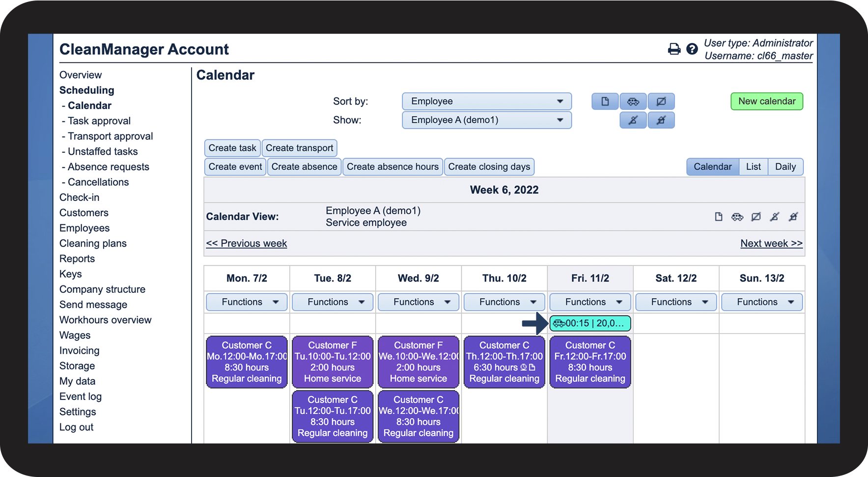Open Overview in the sidebar

click(x=81, y=75)
